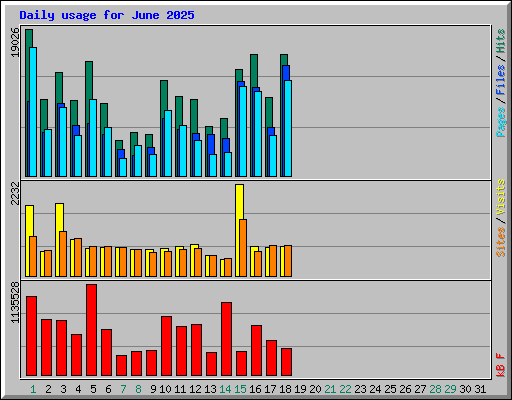Click the 1135528 axis value
This screenshot has width=512, height=400.
(15, 303)
